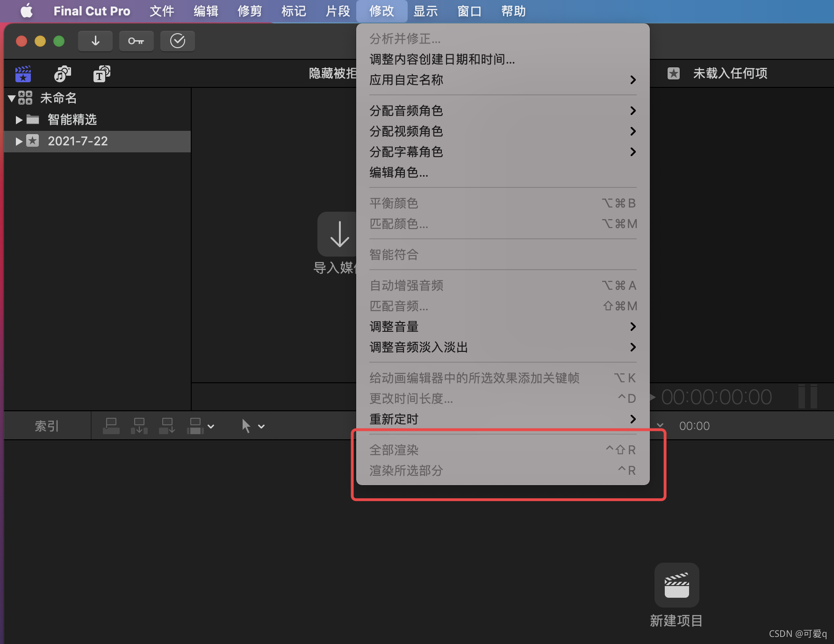
Task: Select the 智能精选 folder row
Action: point(97,120)
